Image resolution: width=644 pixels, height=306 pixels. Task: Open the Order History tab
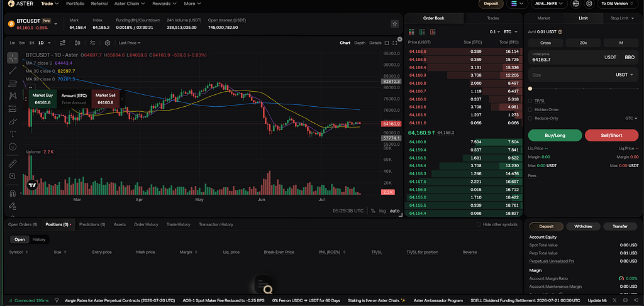tap(146, 224)
